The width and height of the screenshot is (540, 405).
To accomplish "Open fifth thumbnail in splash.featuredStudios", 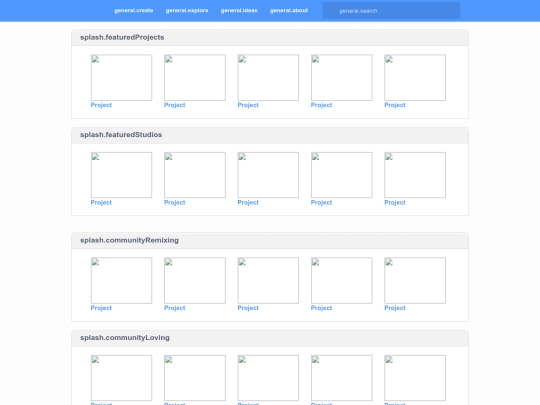I will pos(415,175).
